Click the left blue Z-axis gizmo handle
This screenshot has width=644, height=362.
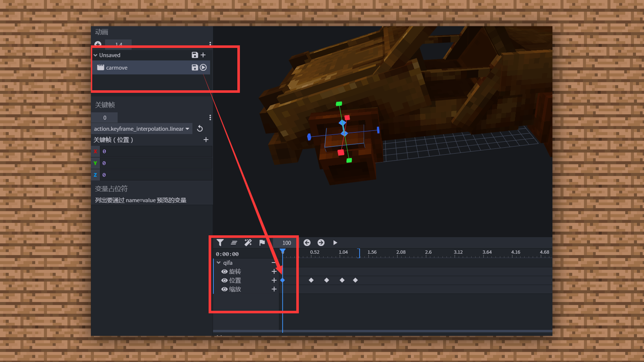[x=309, y=137]
